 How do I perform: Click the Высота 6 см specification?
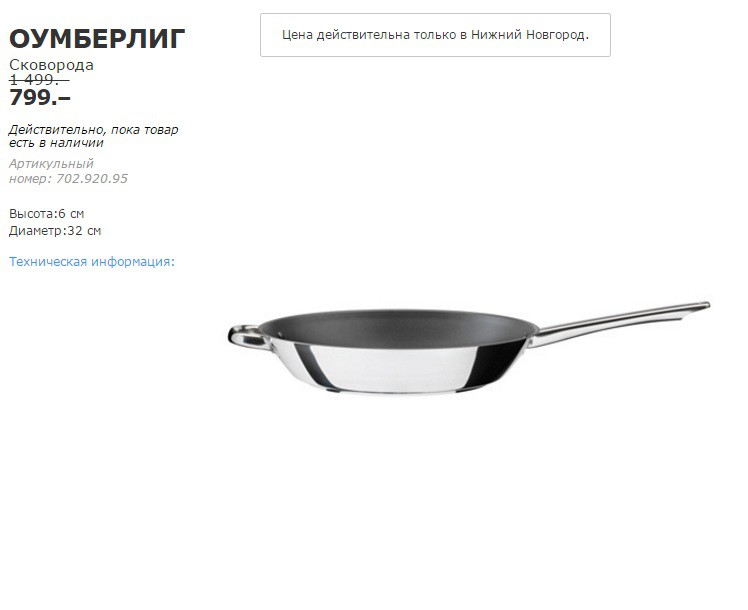[x=46, y=214]
